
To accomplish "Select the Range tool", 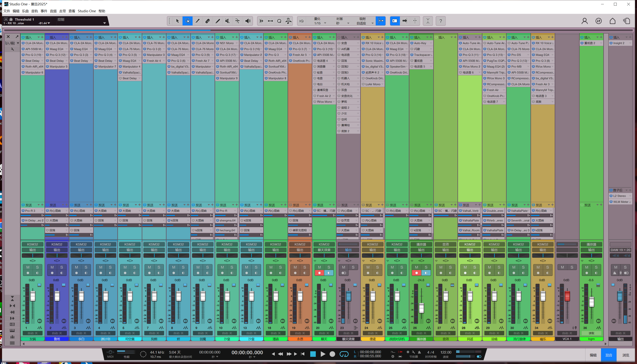I will [x=187, y=21].
